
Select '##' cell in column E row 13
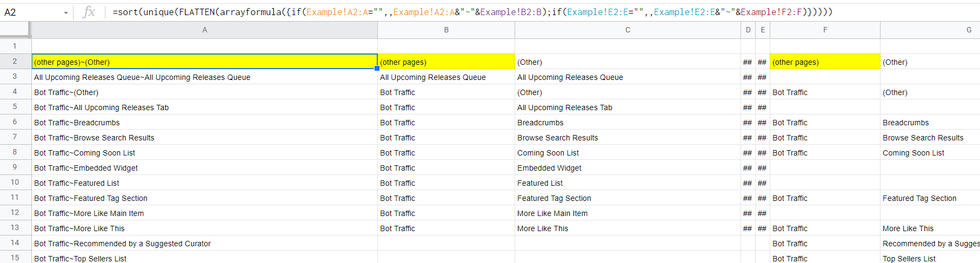pos(763,228)
